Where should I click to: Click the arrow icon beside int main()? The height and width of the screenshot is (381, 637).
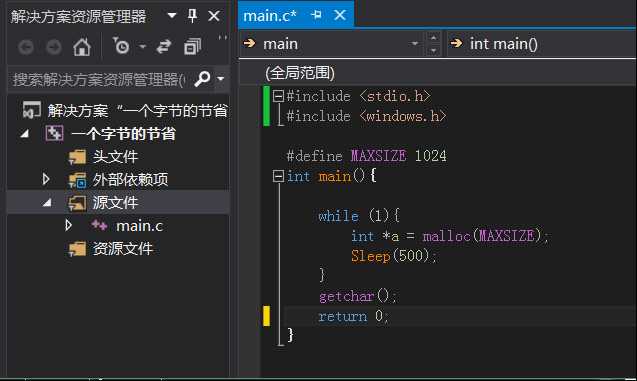tap(457, 43)
